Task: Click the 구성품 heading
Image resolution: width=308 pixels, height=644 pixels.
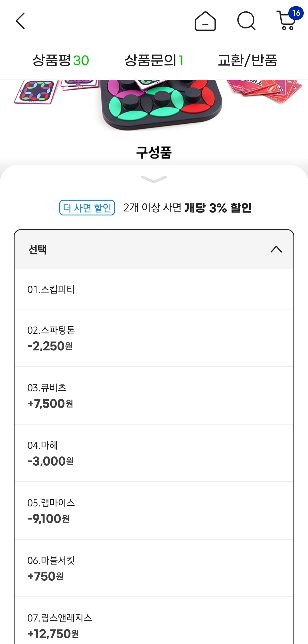Action: 154,152
